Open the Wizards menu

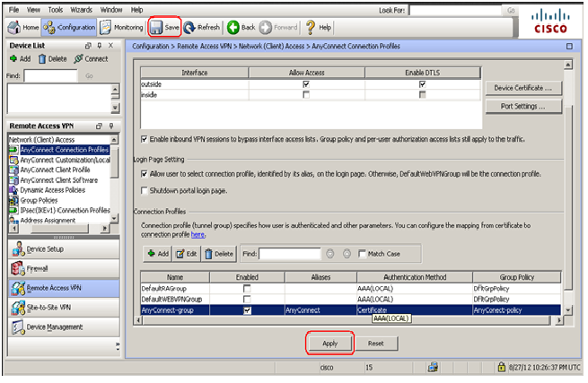point(82,10)
